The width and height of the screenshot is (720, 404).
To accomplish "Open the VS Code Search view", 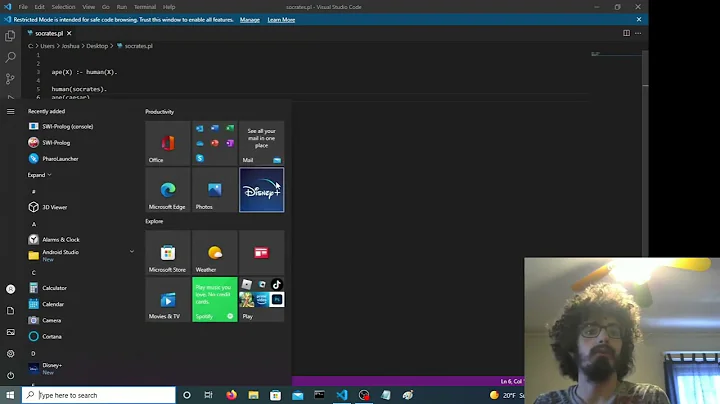I will coord(10,57).
